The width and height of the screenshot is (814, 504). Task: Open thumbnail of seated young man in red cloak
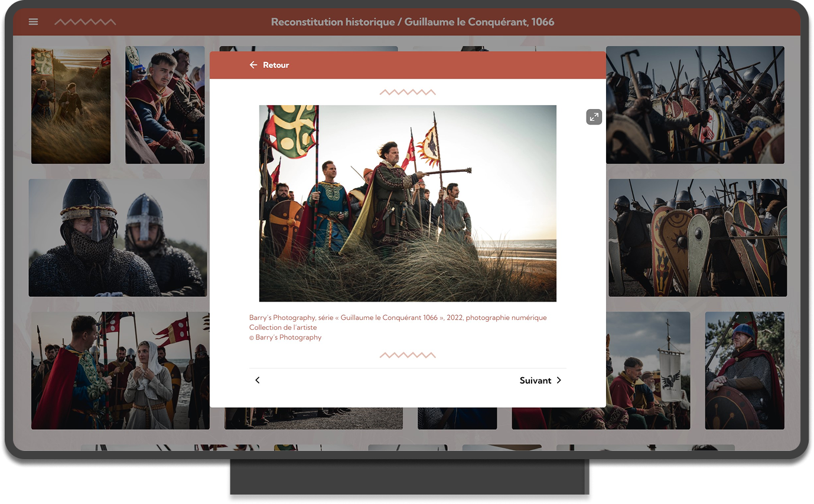pos(165,105)
